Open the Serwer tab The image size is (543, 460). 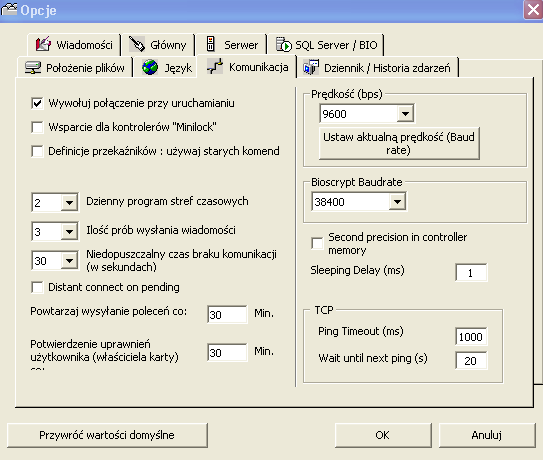point(231,45)
